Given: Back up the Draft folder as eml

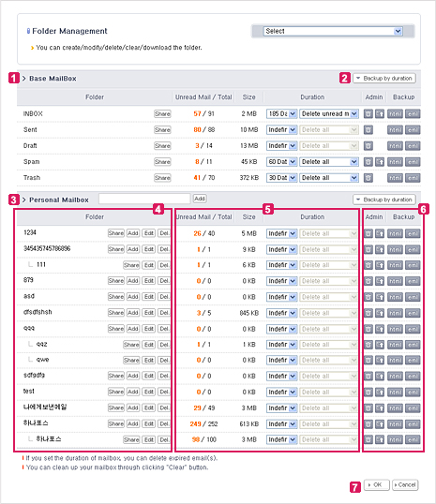Looking at the screenshot, I should pos(413,146).
